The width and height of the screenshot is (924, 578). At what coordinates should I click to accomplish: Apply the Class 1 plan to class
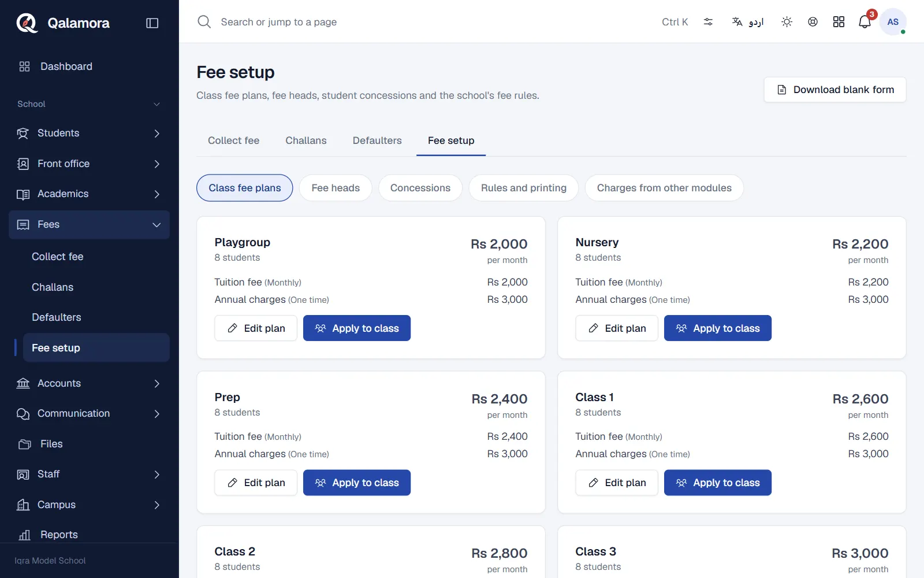click(718, 483)
